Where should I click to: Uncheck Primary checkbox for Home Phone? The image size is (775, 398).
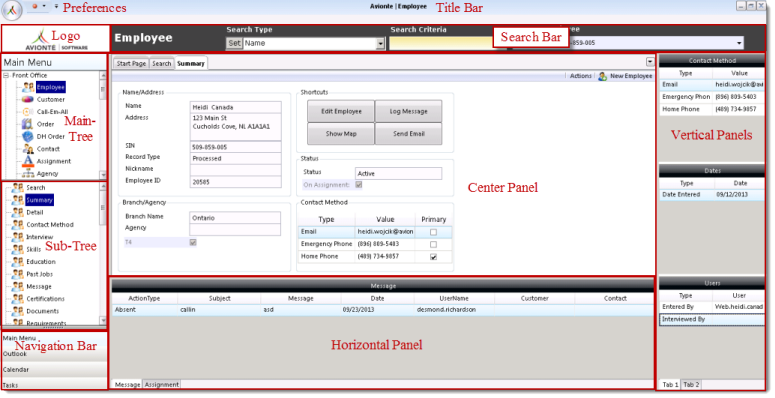433,257
